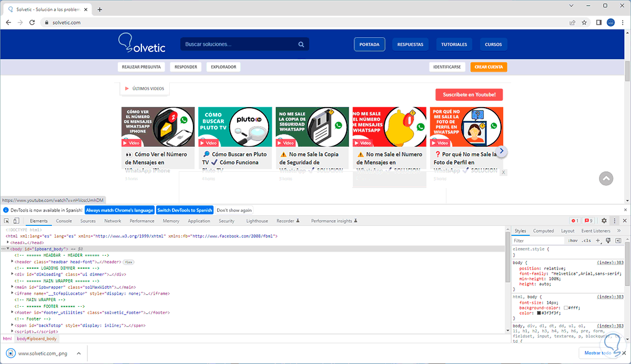Close the downloads bar
The height and width of the screenshot is (364, 631).
tap(623, 353)
